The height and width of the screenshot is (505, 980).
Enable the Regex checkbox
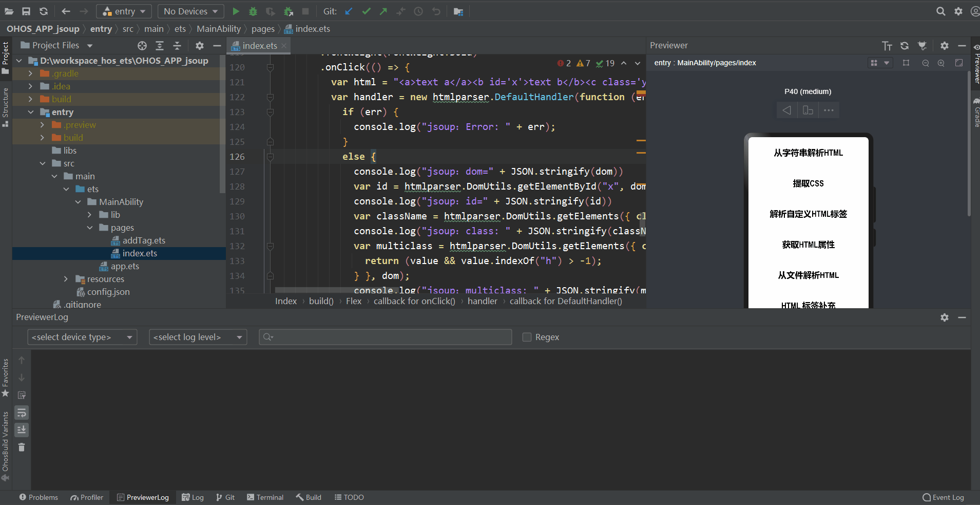(x=527, y=337)
